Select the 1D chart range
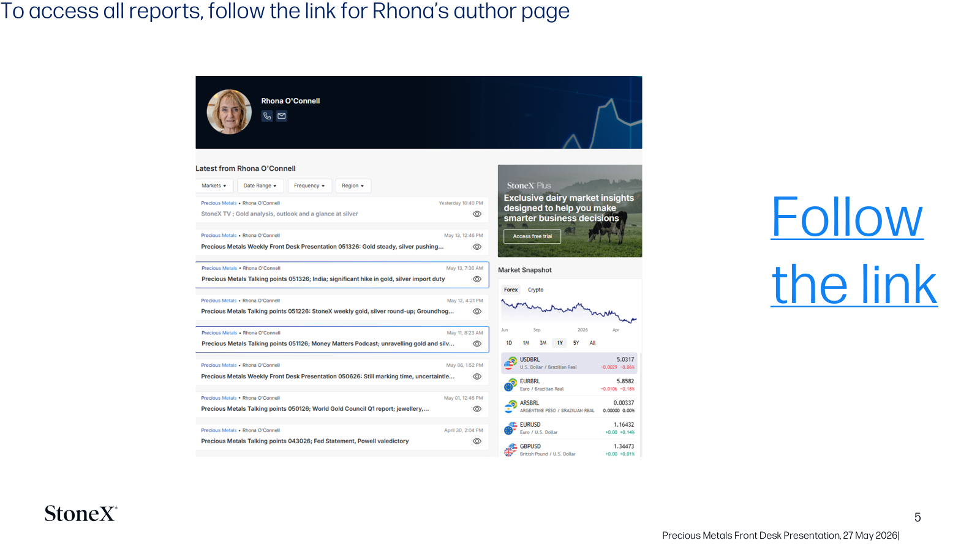Image resolution: width=980 pixels, height=551 pixels. (x=509, y=343)
